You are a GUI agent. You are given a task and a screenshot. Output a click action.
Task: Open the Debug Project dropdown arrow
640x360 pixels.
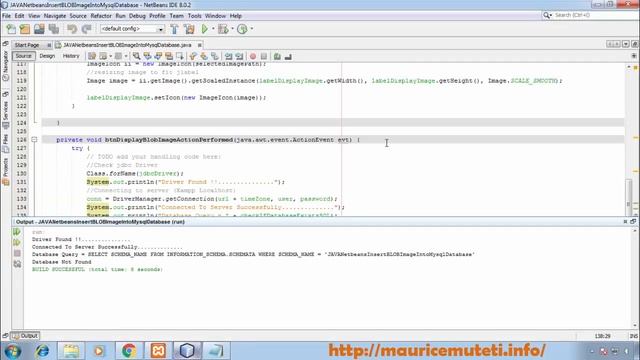[x=232, y=29]
